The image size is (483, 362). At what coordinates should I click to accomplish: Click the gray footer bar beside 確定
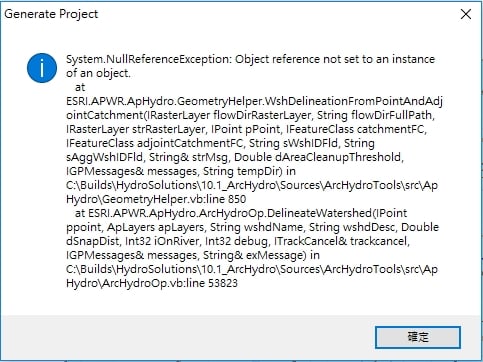(187, 337)
